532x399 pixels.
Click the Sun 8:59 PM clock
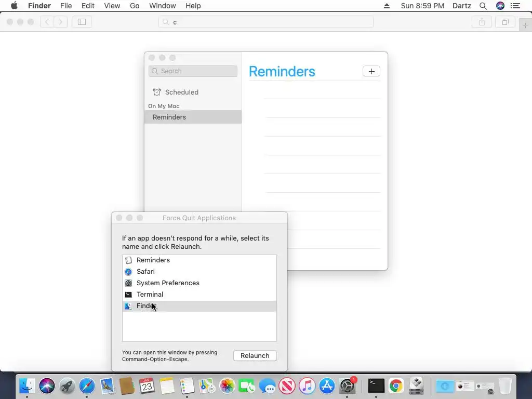[422, 6]
